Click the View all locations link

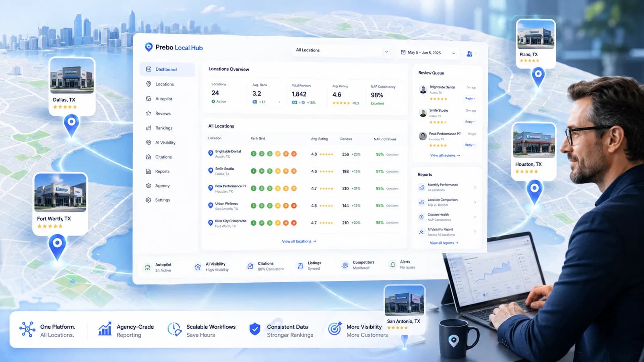pos(299,241)
